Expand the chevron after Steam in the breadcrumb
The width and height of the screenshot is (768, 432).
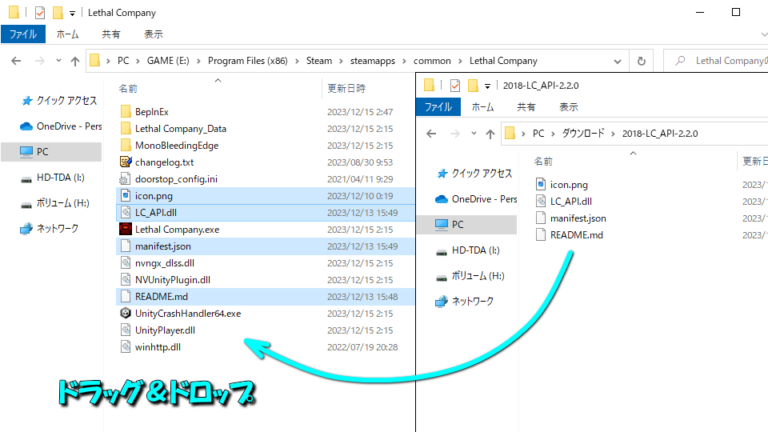tap(341, 61)
